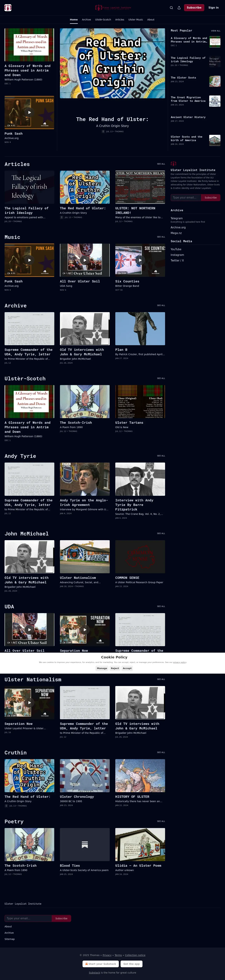Reject cookies in the Cookie Policy banner

click(115, 668)
